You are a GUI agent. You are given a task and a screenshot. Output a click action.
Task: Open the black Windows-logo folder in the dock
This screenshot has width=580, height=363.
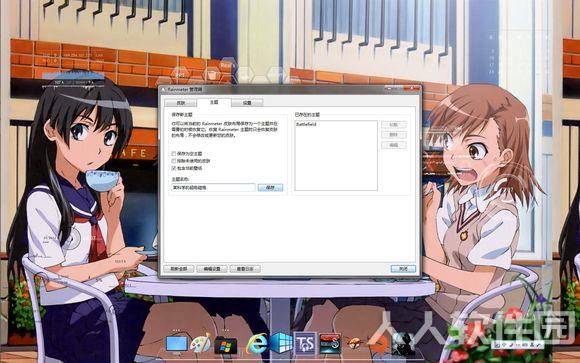tap(225, 345)
